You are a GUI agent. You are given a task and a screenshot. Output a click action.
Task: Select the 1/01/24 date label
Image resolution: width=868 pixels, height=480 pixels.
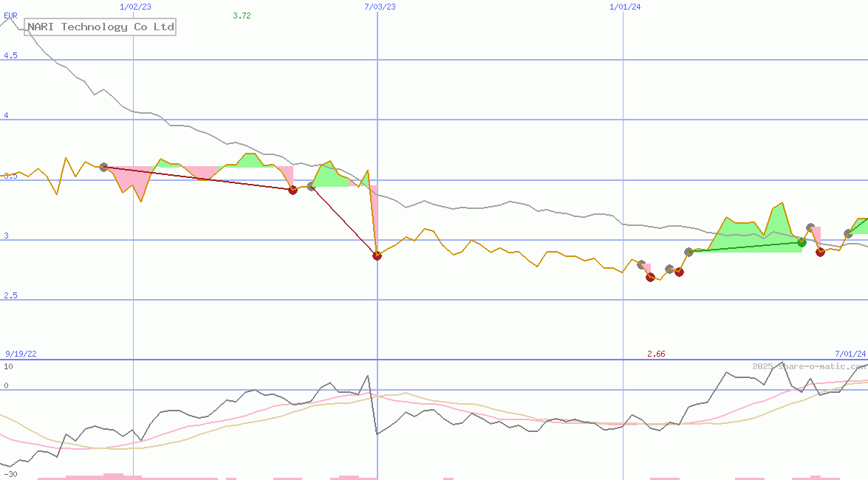[625, 7]
